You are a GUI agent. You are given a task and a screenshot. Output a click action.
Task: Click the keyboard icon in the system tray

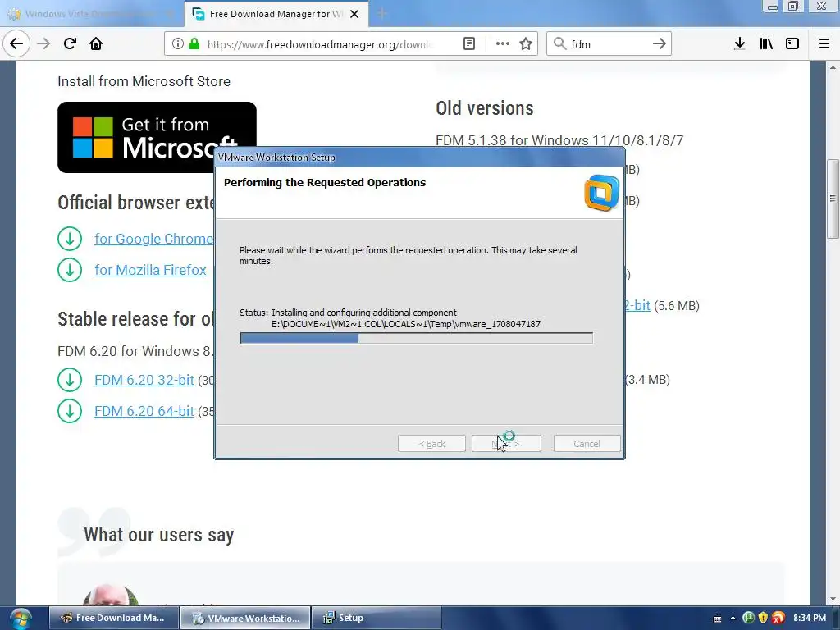point(717,619)
